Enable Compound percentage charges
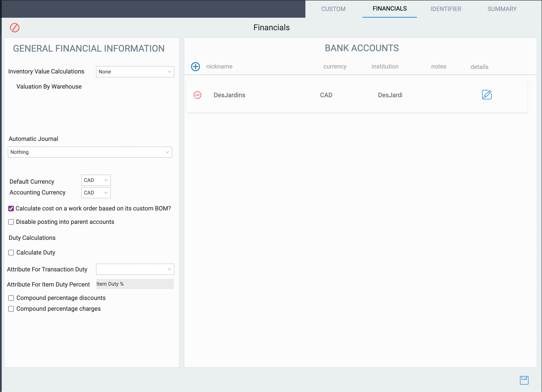Viewport: 542px width, 392px height. [11, 309]
